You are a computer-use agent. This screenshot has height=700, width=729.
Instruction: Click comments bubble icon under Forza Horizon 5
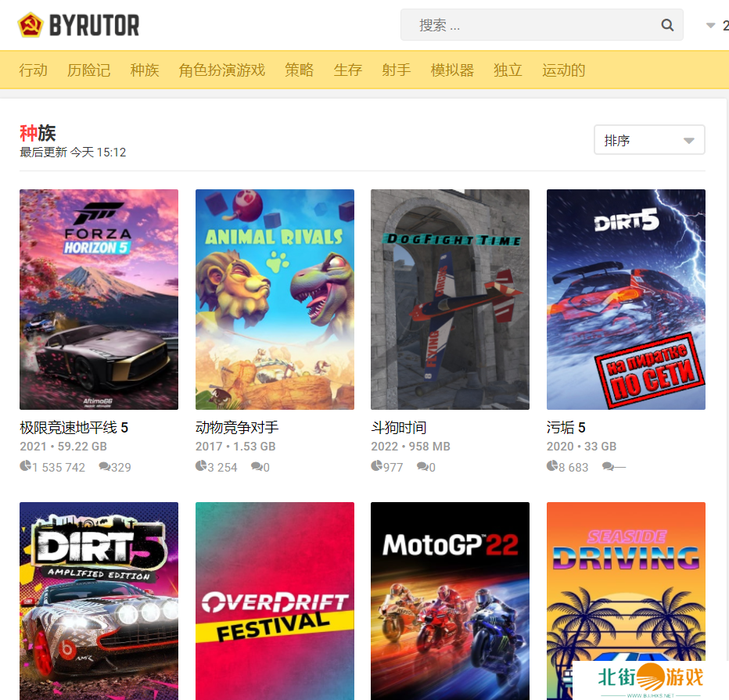tap(104, 467)
